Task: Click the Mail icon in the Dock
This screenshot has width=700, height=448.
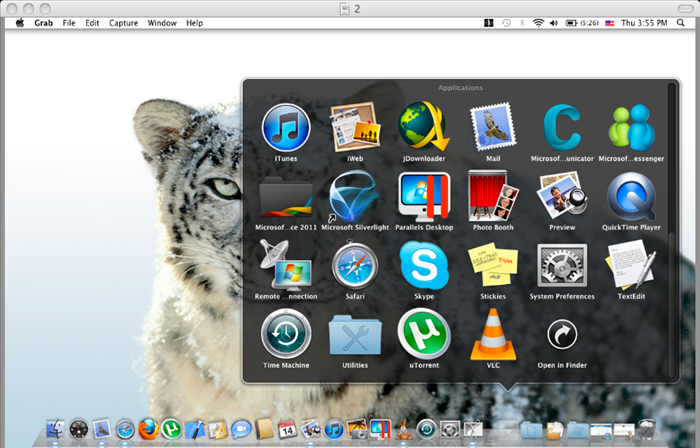Action: tap(102, 429)
